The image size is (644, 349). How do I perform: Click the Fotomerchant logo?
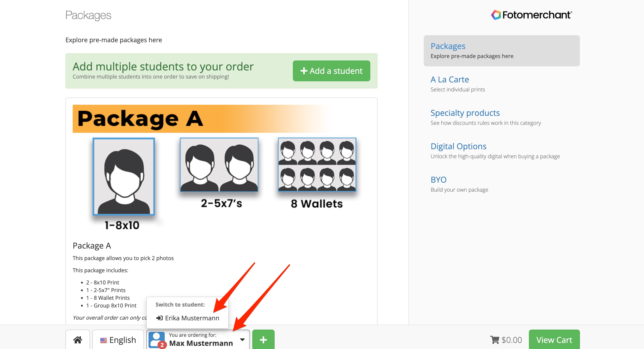pos(532,15)
